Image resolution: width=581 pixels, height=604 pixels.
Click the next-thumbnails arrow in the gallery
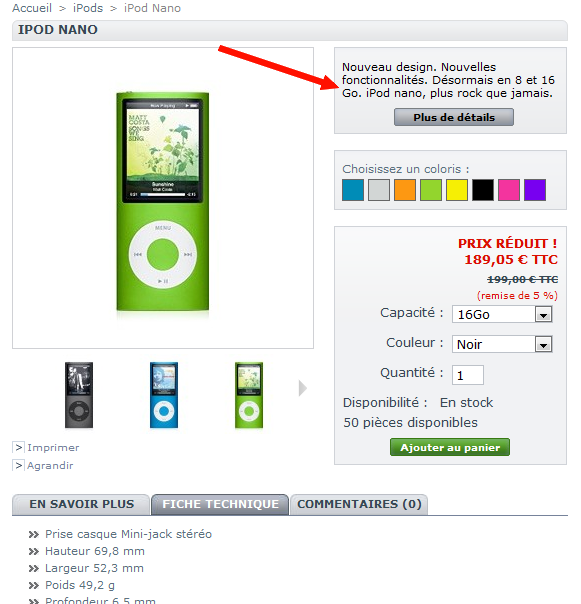[303, 388]
